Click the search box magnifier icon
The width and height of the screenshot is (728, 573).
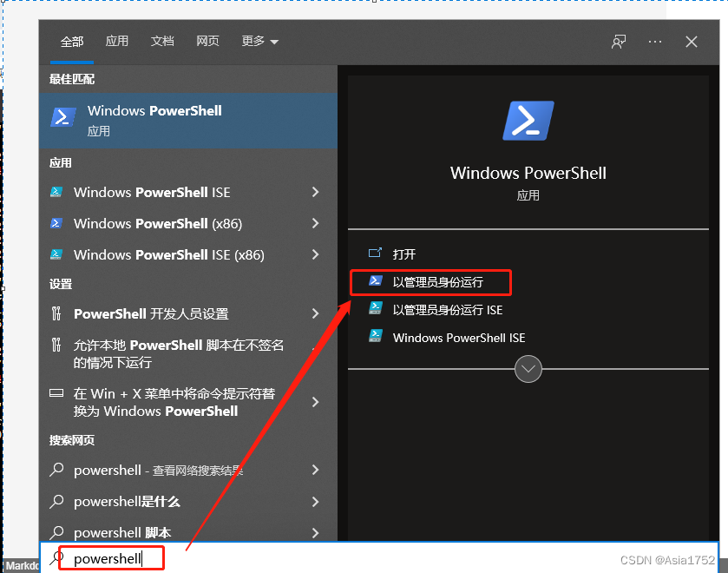tap(56, 557)
